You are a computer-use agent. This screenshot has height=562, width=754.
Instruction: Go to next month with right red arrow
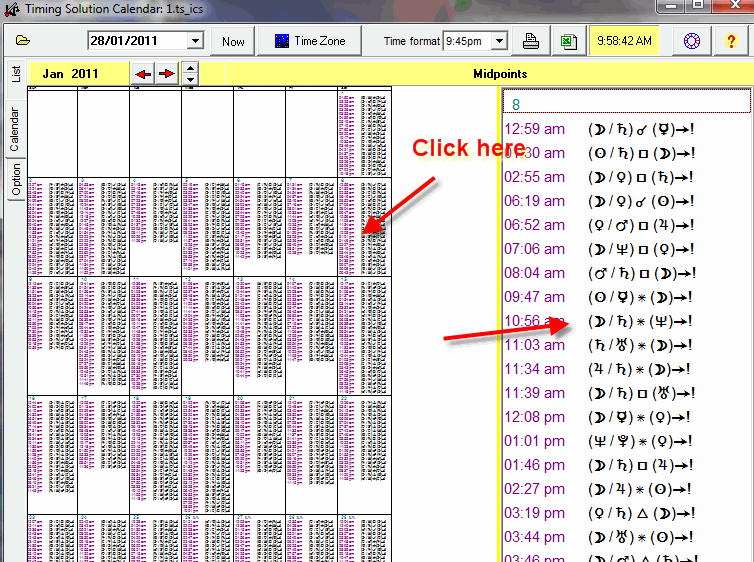pos(166,74)
